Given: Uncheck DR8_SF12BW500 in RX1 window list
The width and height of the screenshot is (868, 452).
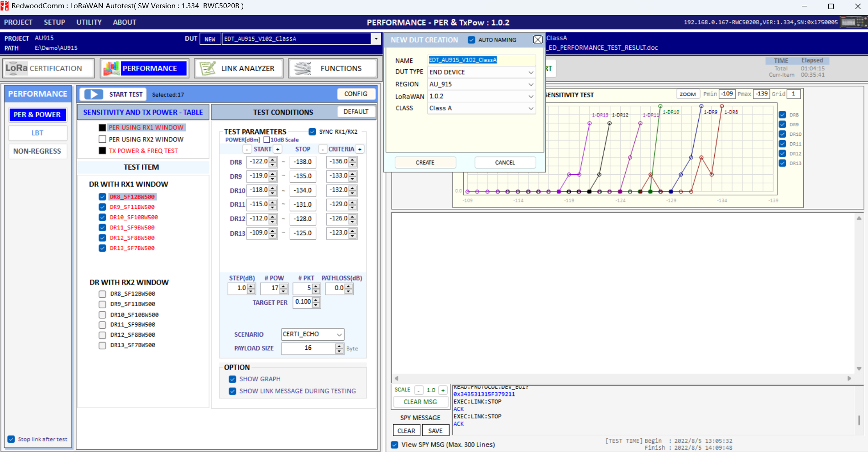Looking at the screenshot, I should [x=102, y=197].
